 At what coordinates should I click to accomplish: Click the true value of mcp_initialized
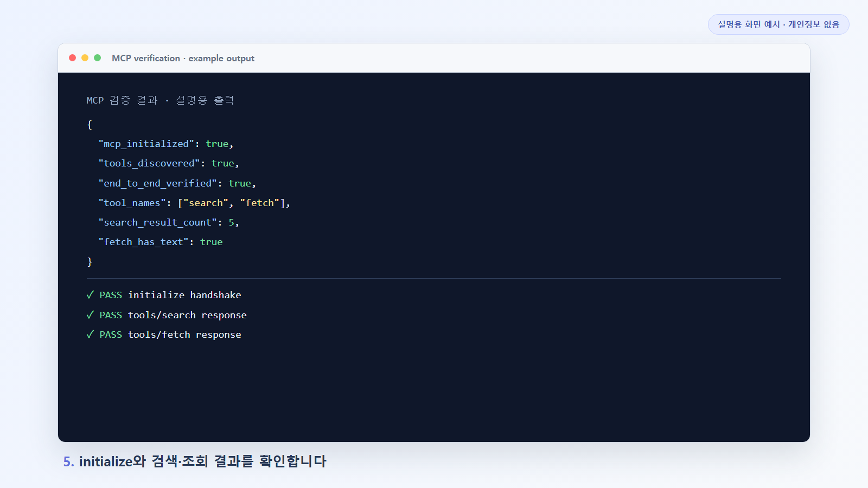click(217, 144)
